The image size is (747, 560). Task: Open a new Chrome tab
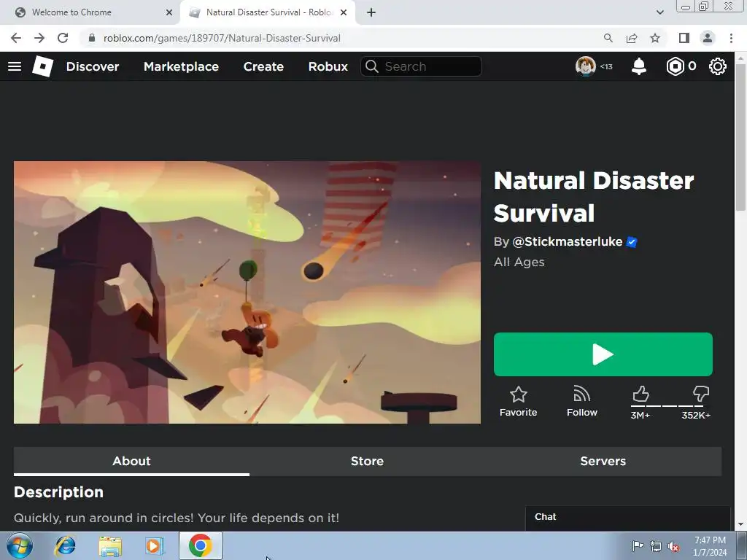[371, 12]
